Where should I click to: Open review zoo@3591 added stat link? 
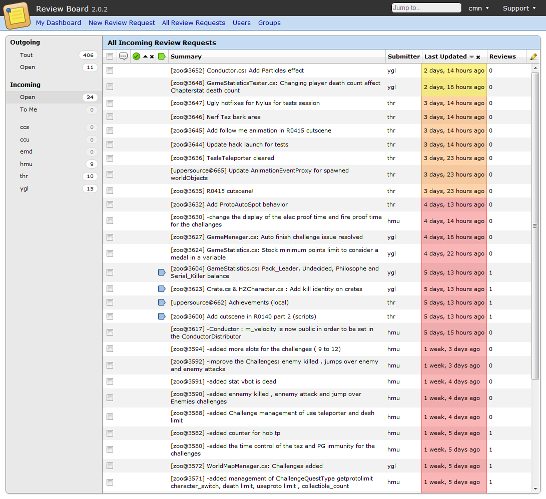(x=223, y=382)
